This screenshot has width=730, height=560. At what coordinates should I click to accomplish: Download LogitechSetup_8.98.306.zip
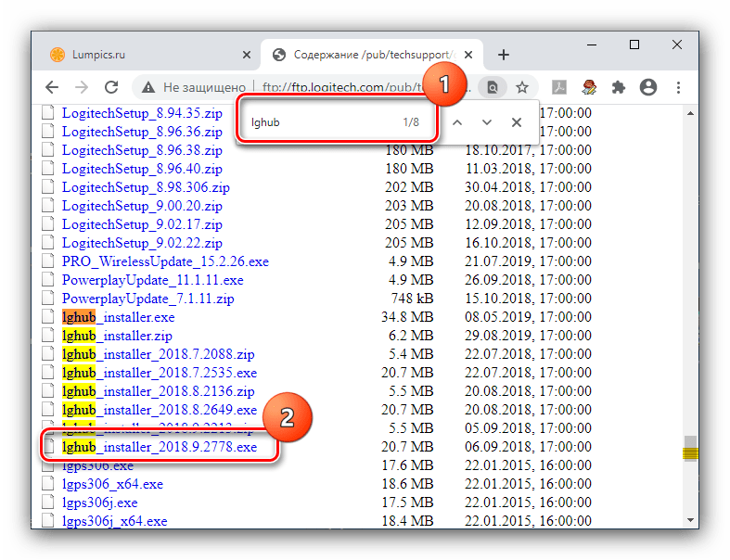click(146, 187)
